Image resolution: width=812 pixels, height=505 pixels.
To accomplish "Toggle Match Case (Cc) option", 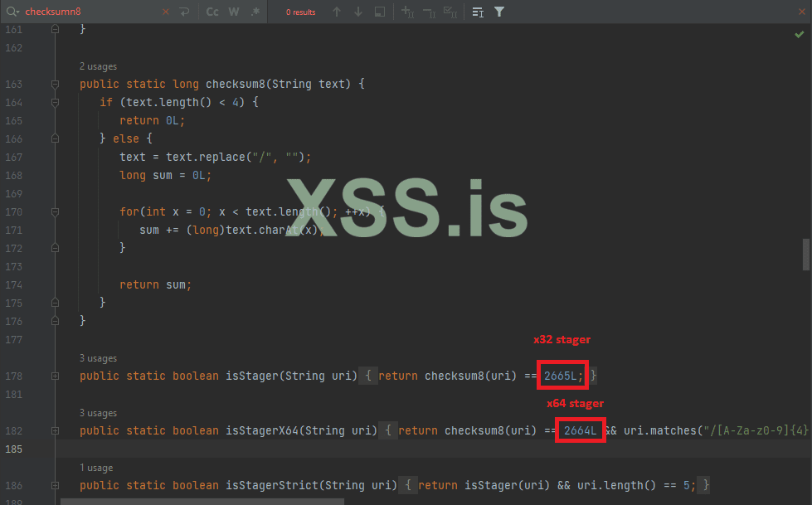I will 212,12.
